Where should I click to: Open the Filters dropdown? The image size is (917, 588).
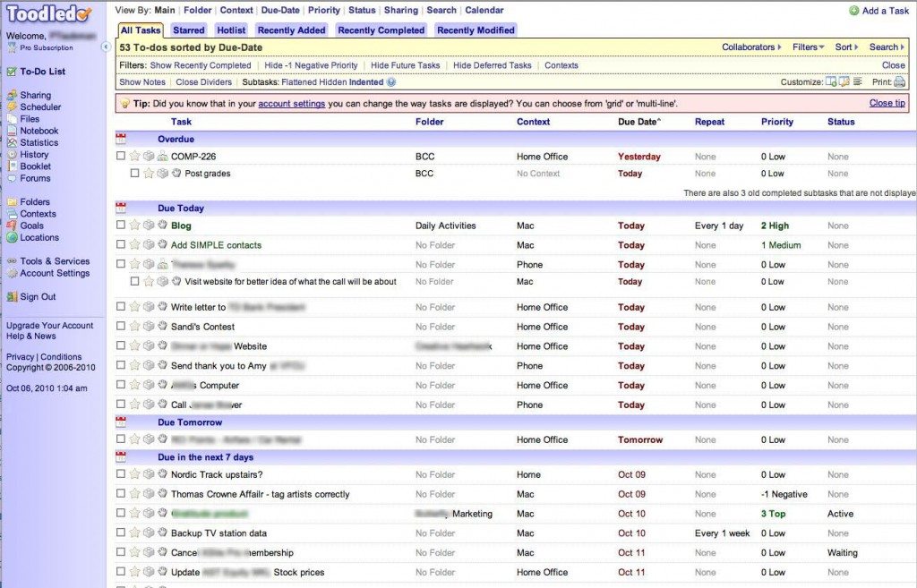809,47
